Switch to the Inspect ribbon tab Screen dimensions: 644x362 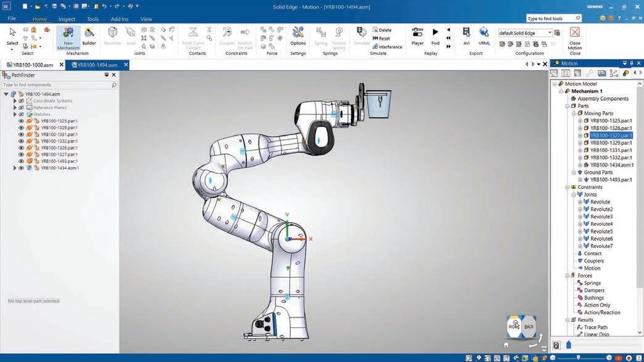pyautogui.click(x=67, y=19)
